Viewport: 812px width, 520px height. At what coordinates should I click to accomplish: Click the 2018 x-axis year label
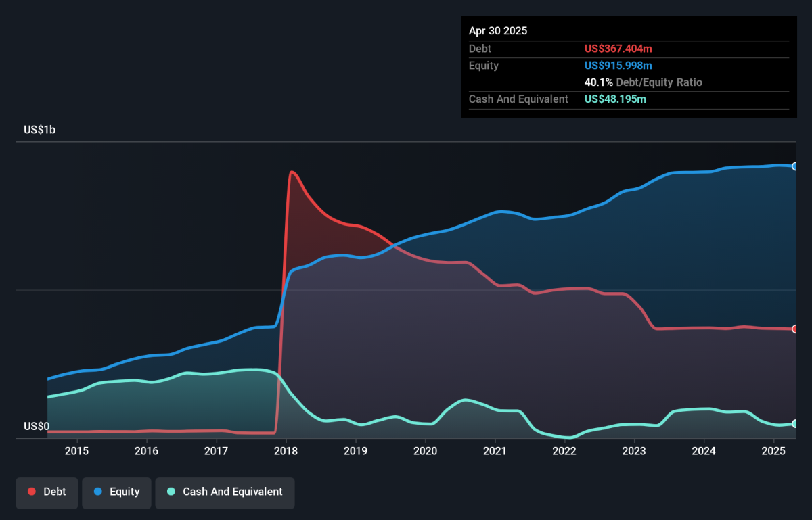pyautogui.click(x=286, y=451)
